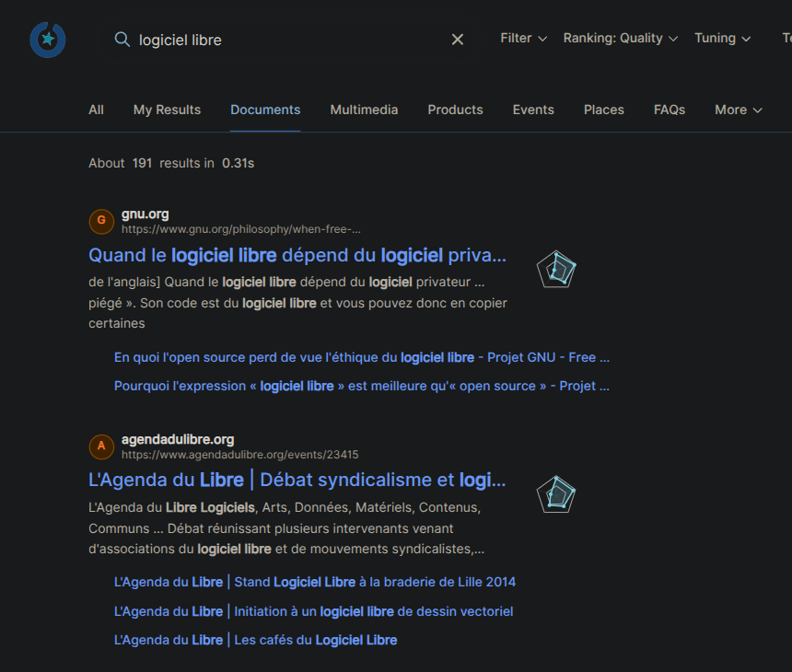Image resolution: width=792 pixels, height=672 pixels.
Task: Click the agendadulibre.org/events/23415 URL
Action: pyautogui.click(x=240, y=455)
